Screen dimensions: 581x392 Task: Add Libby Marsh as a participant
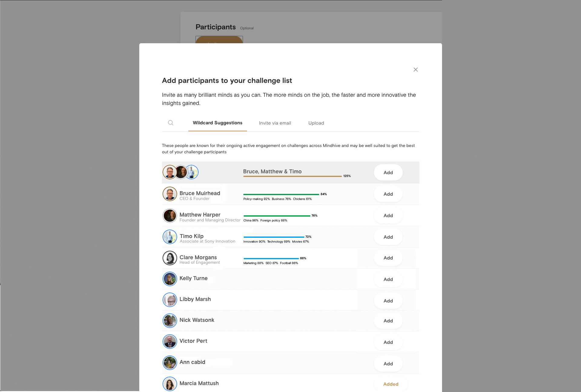click(x=388, y=301)
